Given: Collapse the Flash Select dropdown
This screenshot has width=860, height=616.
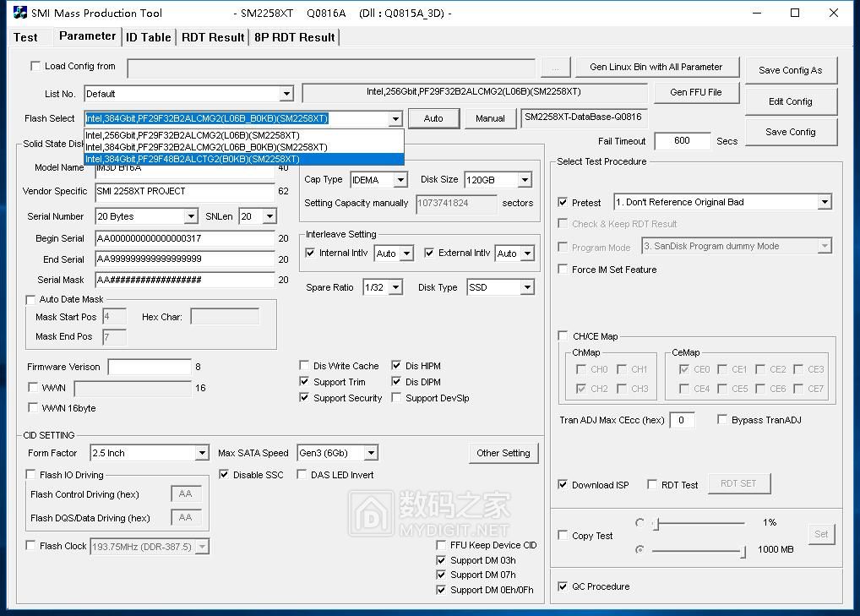Looking at the screenshot, I should [395, 118].
